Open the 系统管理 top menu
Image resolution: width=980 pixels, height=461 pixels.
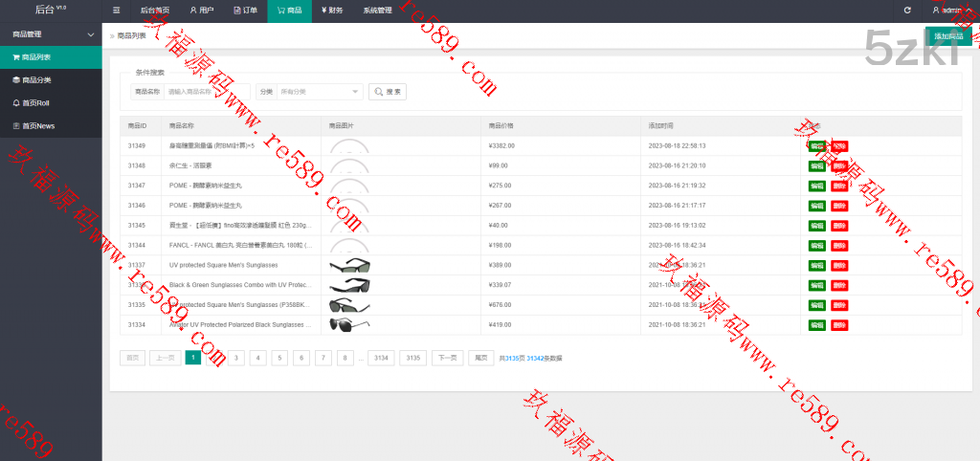pos(377,11)
